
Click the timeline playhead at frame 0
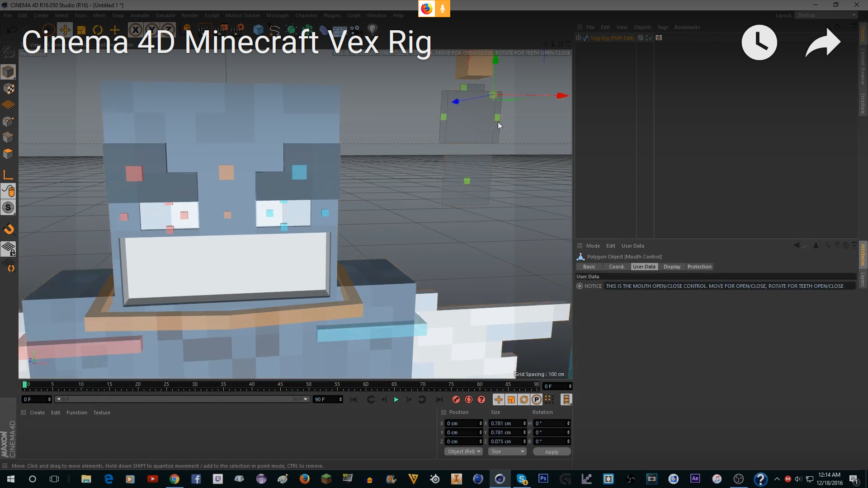click(x=24, y=385)
